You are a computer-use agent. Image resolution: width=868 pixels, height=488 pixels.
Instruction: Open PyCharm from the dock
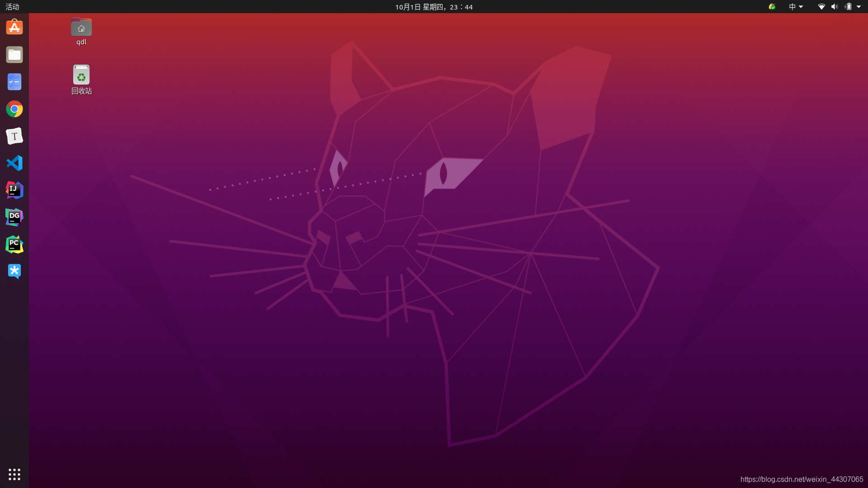pos(14,244)
